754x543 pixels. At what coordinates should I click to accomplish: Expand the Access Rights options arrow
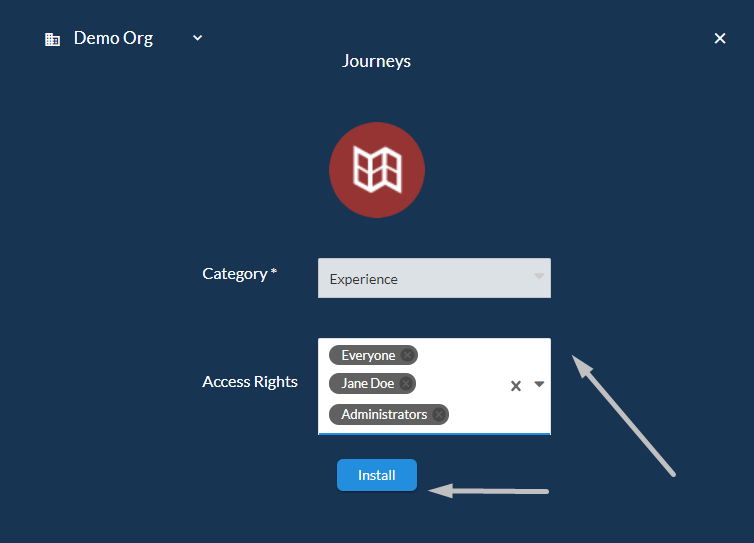click(x=539, y=384)
